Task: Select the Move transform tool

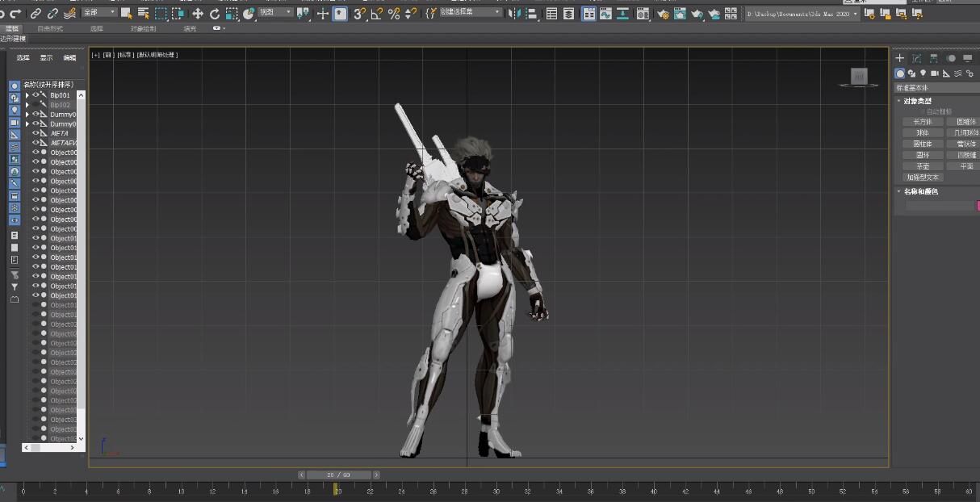Action: (x=198, y=14)
